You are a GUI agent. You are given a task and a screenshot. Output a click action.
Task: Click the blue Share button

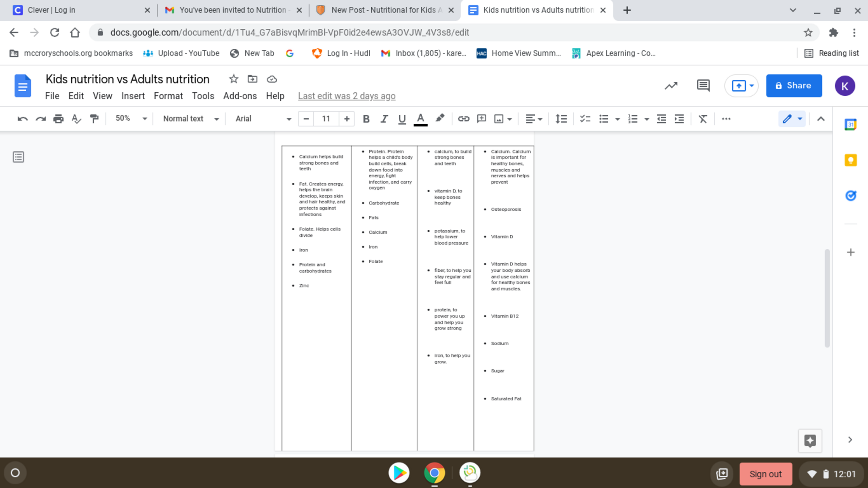coord(793,86)
